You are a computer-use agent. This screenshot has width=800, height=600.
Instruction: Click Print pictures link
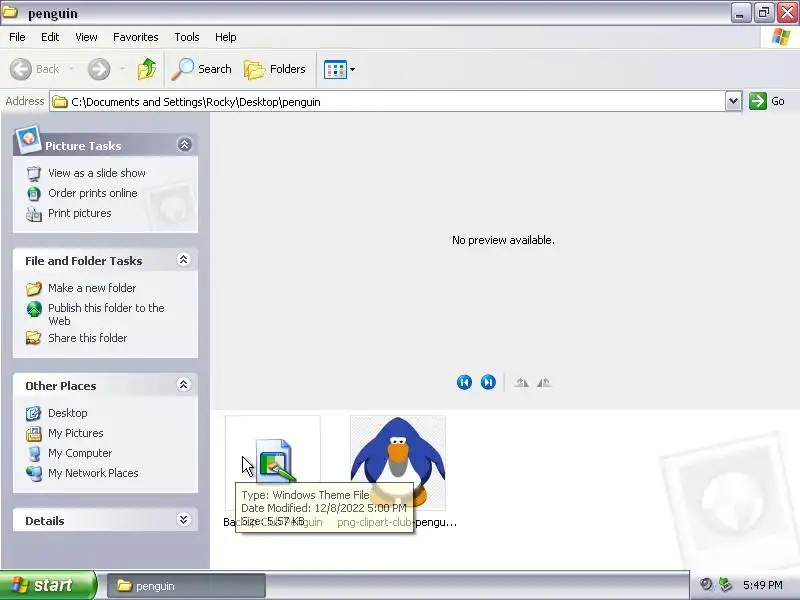click(x=80, y=213)
